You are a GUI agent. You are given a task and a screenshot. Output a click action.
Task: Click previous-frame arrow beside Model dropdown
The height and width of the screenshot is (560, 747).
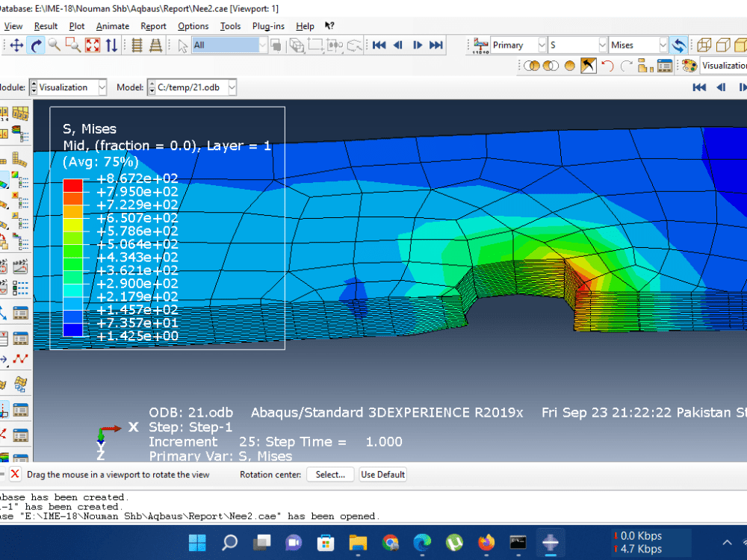[x=721, y=87]
